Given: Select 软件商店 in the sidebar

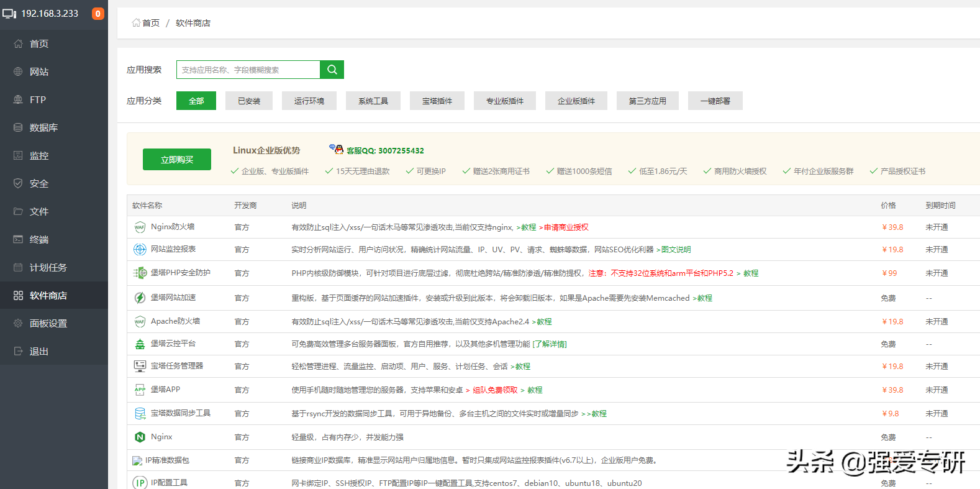Looking at the screenshot, I should (x=54, y=295).
